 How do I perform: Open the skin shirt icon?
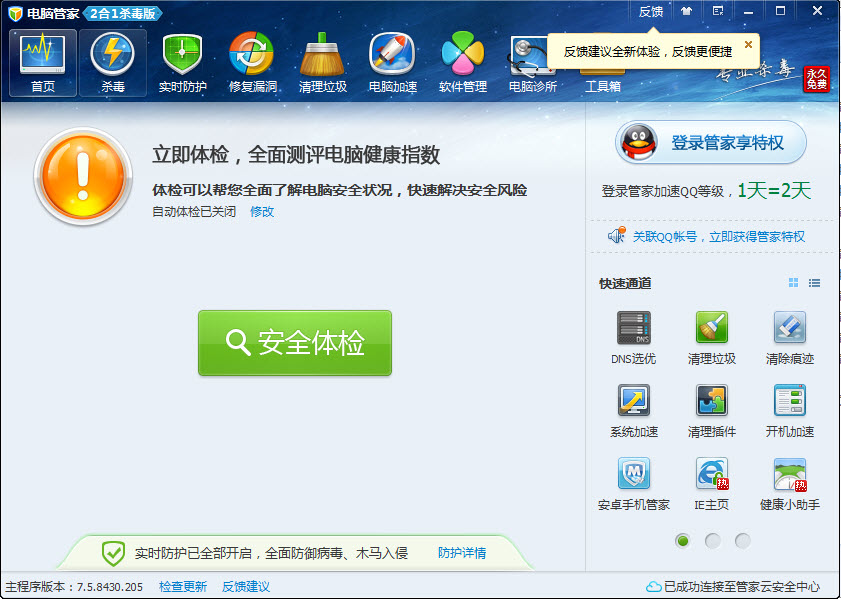click(687, 11)
